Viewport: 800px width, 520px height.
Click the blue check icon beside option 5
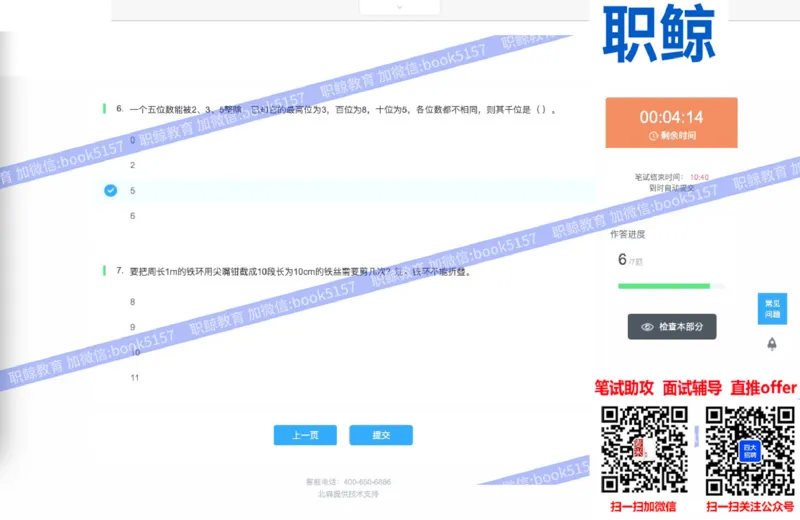point(111,190)
